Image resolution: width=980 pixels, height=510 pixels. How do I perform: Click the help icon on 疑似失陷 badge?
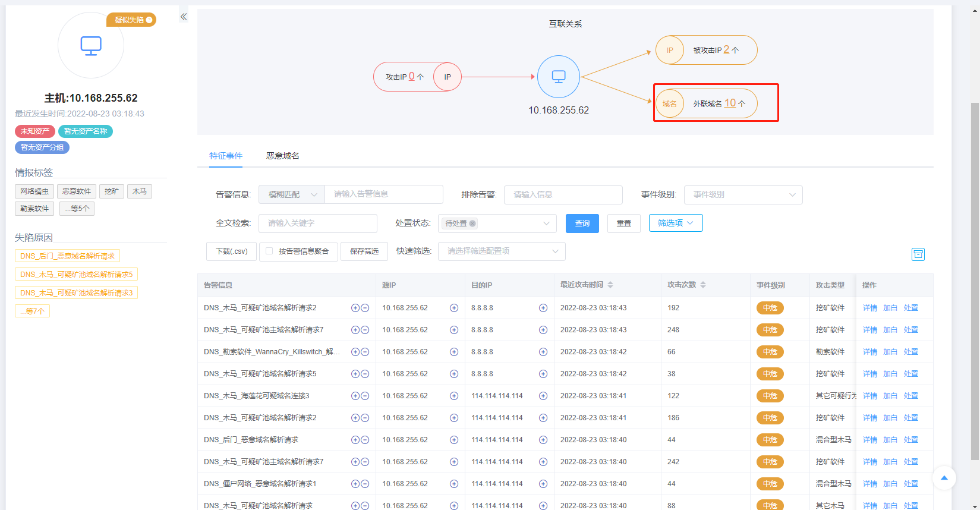pos(149,20)
